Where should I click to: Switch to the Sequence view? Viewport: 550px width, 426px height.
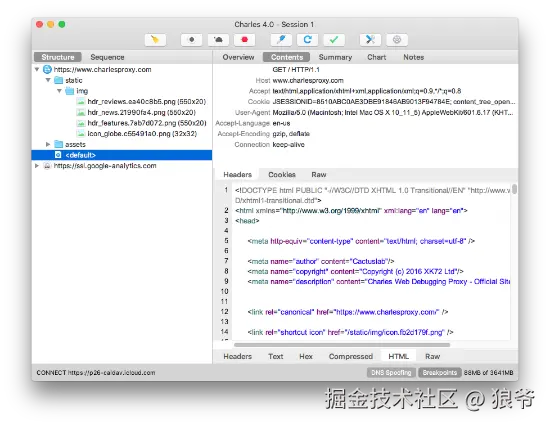[107, 57]
